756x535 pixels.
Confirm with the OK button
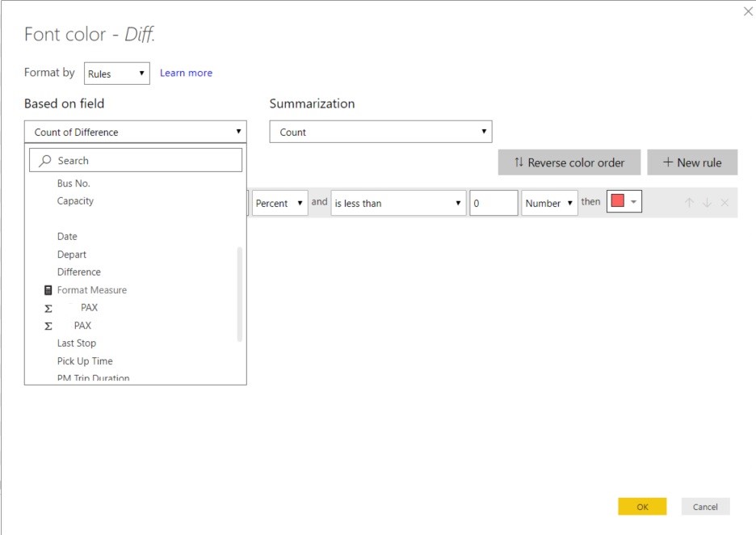coord(642,507)
